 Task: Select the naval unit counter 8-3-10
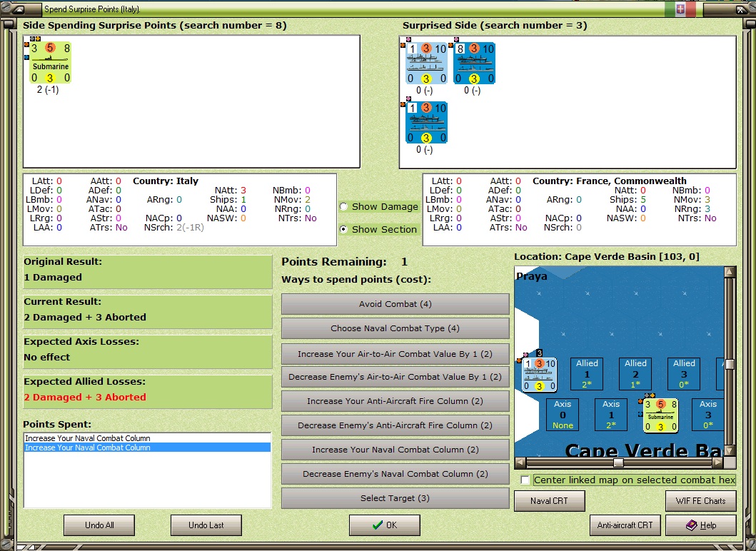(x=475, y=63)
